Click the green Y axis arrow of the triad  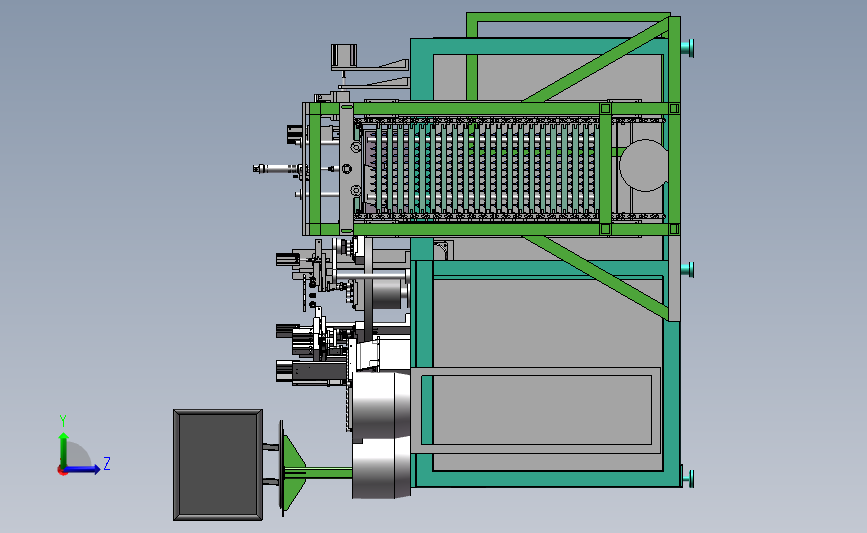64,451
